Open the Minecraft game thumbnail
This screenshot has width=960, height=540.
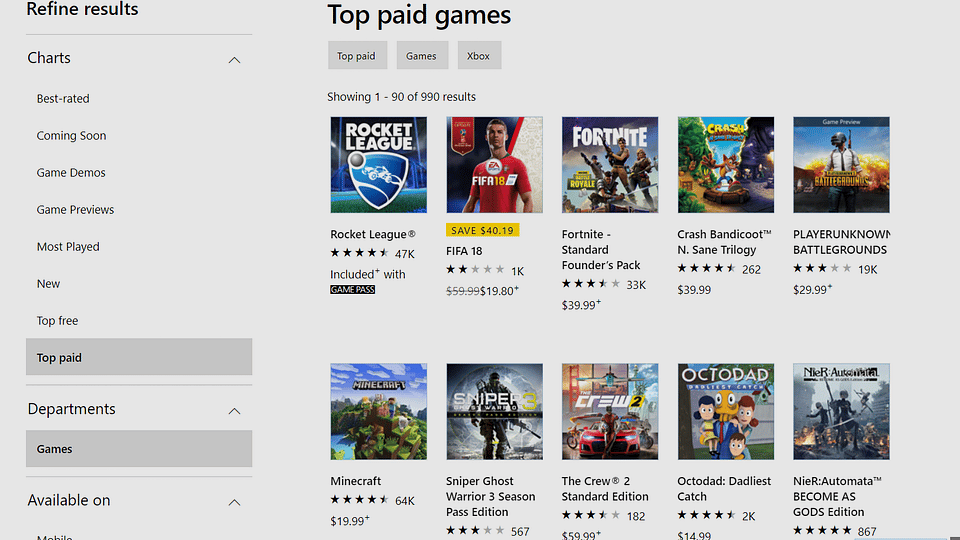click(x=378, y=411)
